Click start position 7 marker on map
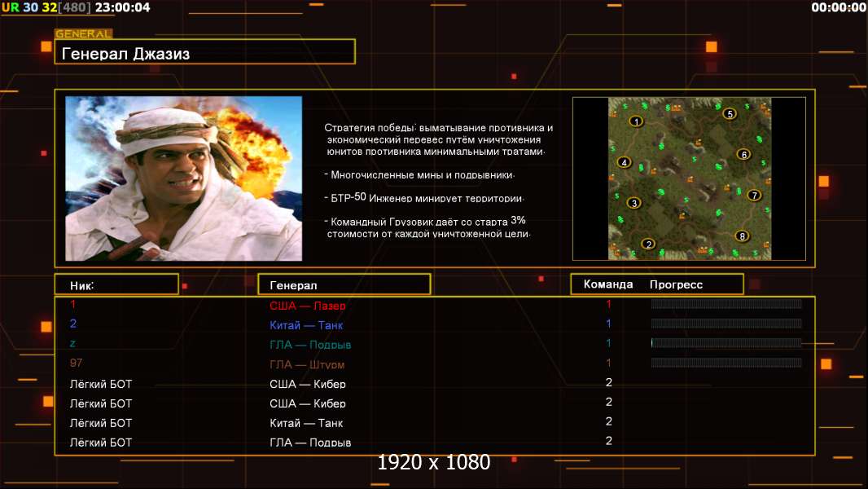 (x=754, y=195)
